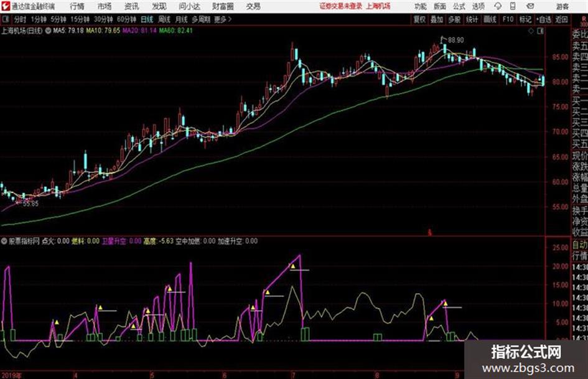Open the 问小达 menu
The image size is (588, 379).
(189, 6)
